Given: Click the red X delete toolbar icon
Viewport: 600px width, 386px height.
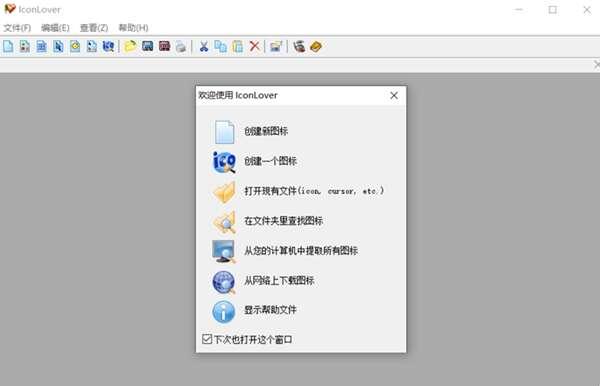Looking at the screenshot, I should click(254, 46).
